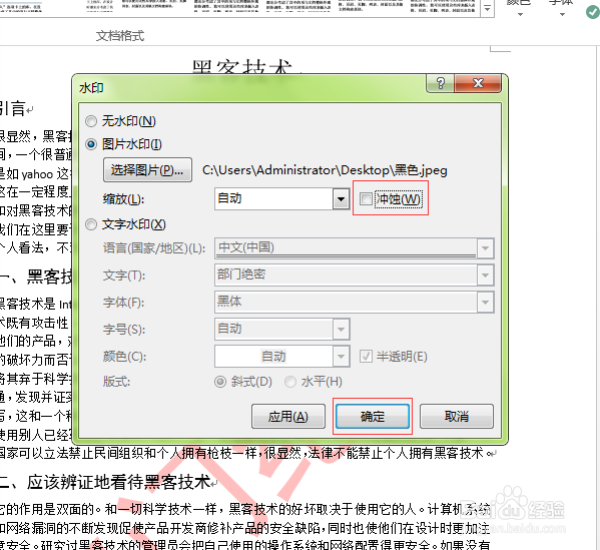Close the 水印 dialog with X
The image size is (600, 550).
click(x=478, y=83)
